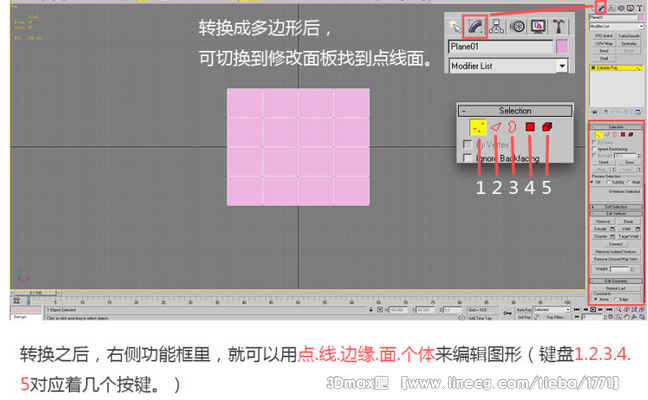
Task: Open Chamfer settings box beside Chamfer
Action: coord(612,236)
